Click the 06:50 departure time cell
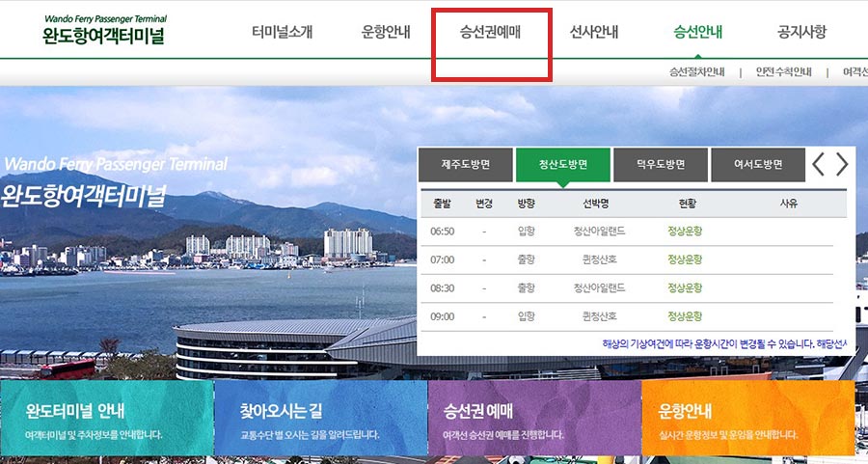868x464 pixels. click(x=443, y=232)
